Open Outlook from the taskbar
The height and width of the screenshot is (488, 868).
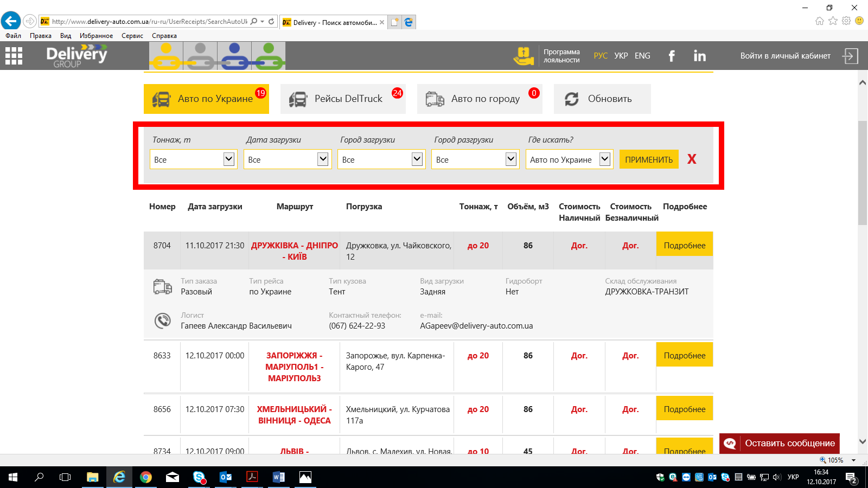coord(226,477)
